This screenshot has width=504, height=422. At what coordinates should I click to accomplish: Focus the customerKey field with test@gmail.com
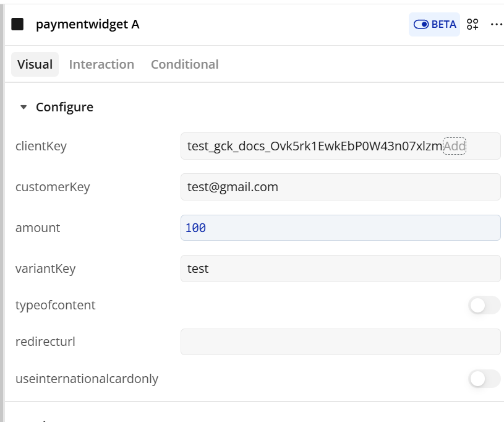pos(340,187)
